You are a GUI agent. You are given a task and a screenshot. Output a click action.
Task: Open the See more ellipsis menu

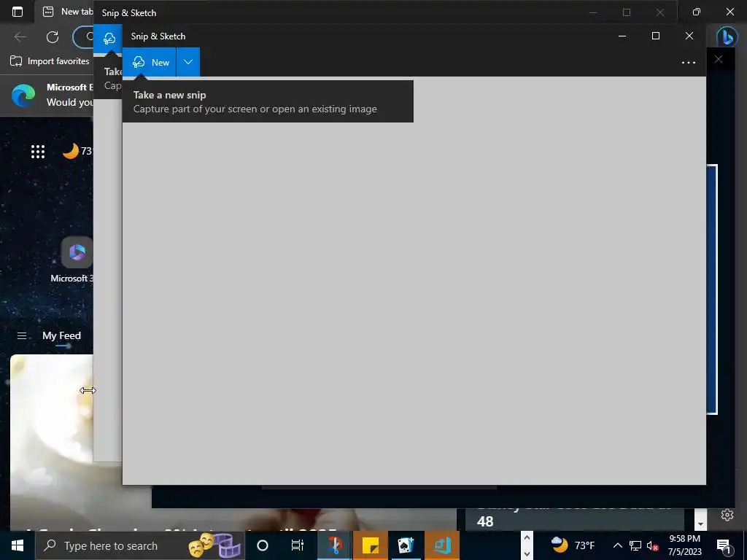tap(689, 63)
